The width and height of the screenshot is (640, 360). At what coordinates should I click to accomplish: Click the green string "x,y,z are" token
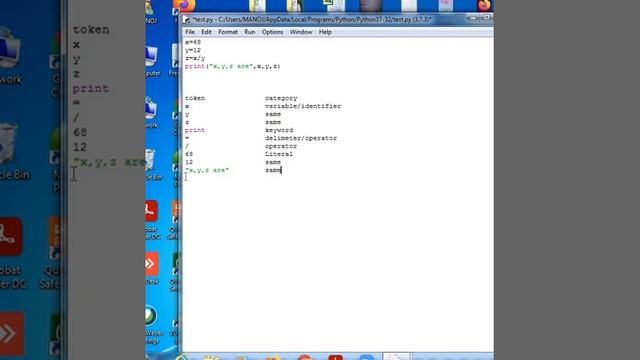[x=207, y=170]
